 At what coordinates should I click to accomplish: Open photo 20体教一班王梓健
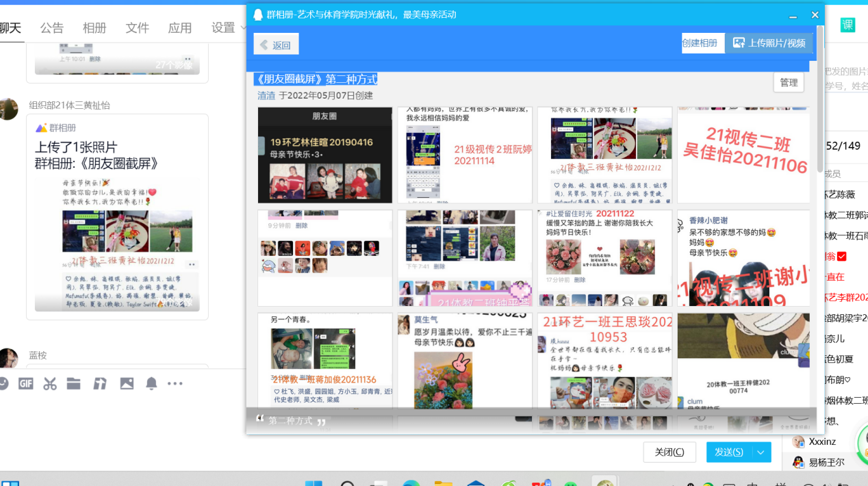743,360
